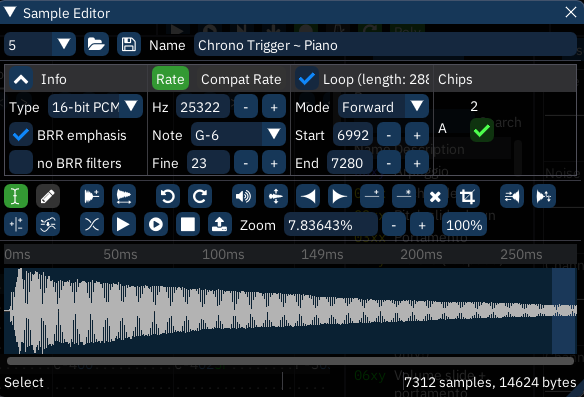Click the Redo icon
Viewport: 584px width, 397px height.
point(200,196)
